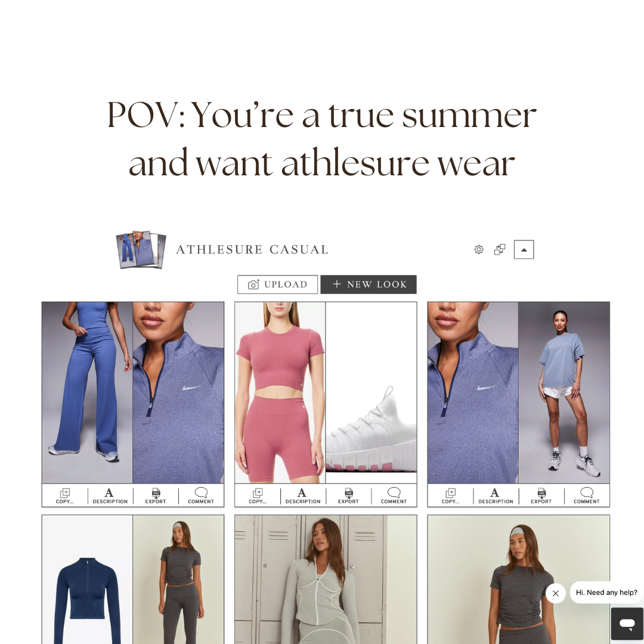This screenshot has height=644, width=644.
Task: Copy the blue wide-leg pants look
Action: (65, 496)
